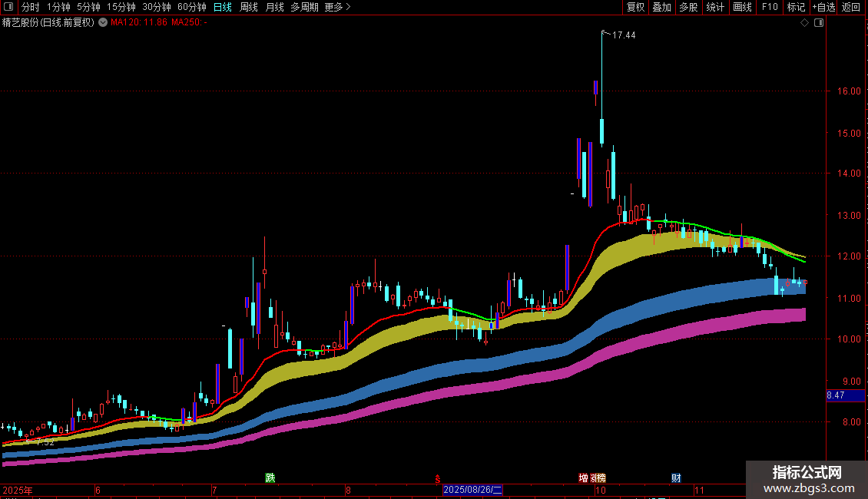Screen dimensions: 868x499
Task: Open the indicator dropdown beside 精艺股份 title
Action: pyautogui.click(x=103, y=22)
